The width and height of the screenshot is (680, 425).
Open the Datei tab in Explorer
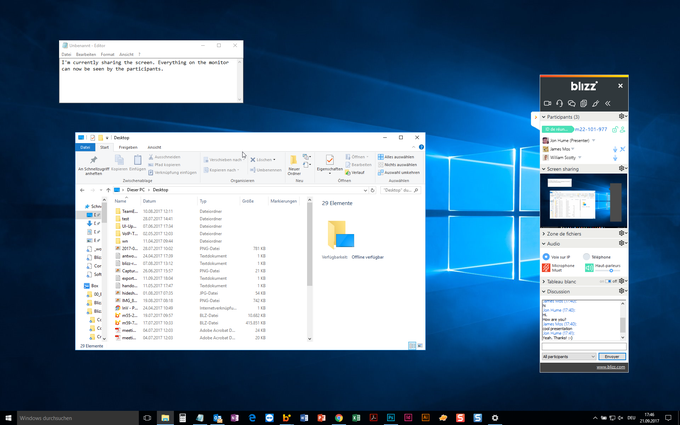point(85,147)
